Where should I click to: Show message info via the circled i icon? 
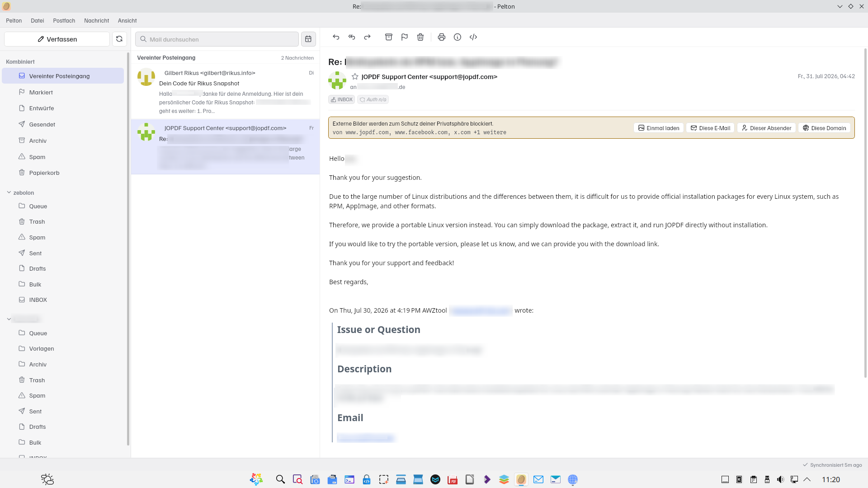point(458,37)
